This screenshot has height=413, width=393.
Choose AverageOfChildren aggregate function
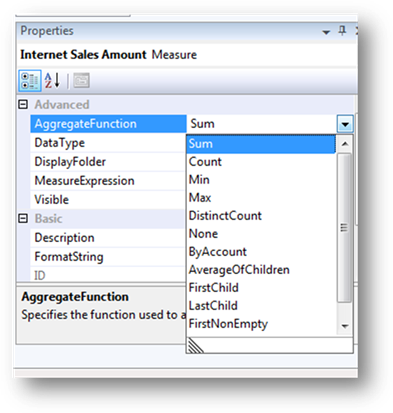pyautogui.click(x=261, y=270)
